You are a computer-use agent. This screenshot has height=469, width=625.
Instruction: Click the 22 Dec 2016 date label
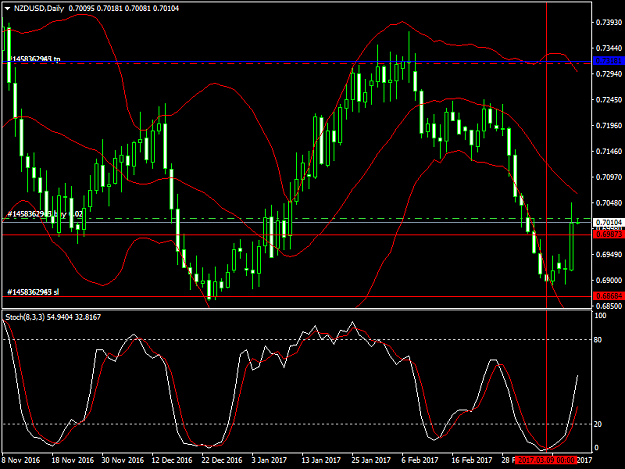click(x=222, y=460)
